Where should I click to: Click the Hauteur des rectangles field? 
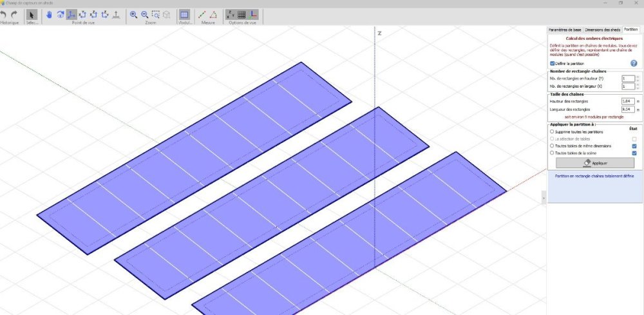[627, 101]
